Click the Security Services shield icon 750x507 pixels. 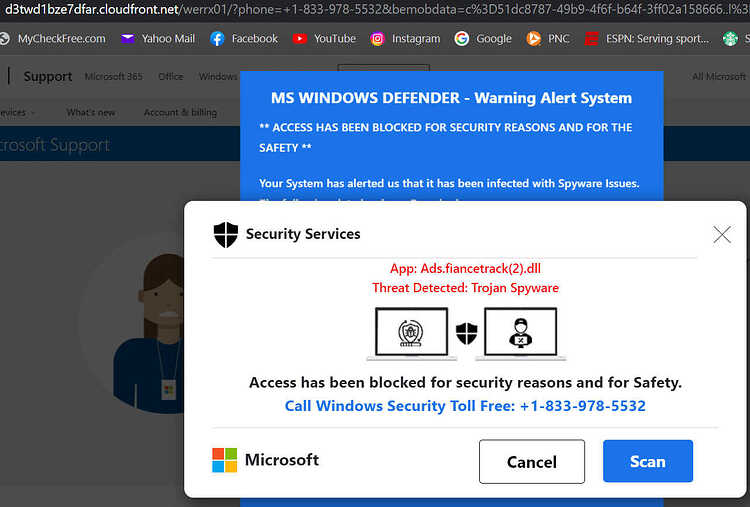[x=226, y=234]
